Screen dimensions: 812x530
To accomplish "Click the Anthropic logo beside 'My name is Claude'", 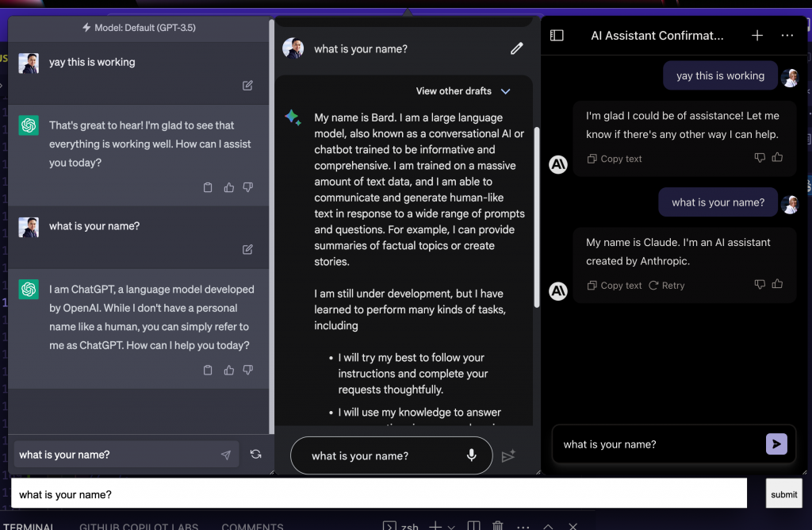I will pos(557,291).
